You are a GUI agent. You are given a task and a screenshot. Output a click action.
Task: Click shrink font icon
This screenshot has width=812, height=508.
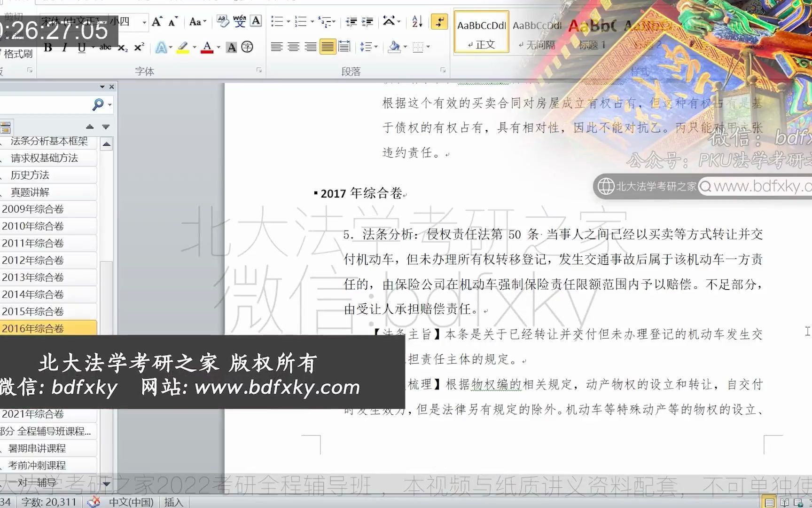pyautogui.click(x=173, y=22)
